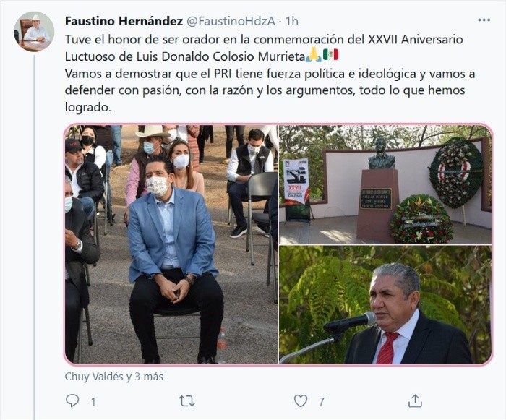Click the reply count number 1
Image resolution: width=506 pixels, height=420 pixels.
[x=93, y=402]
